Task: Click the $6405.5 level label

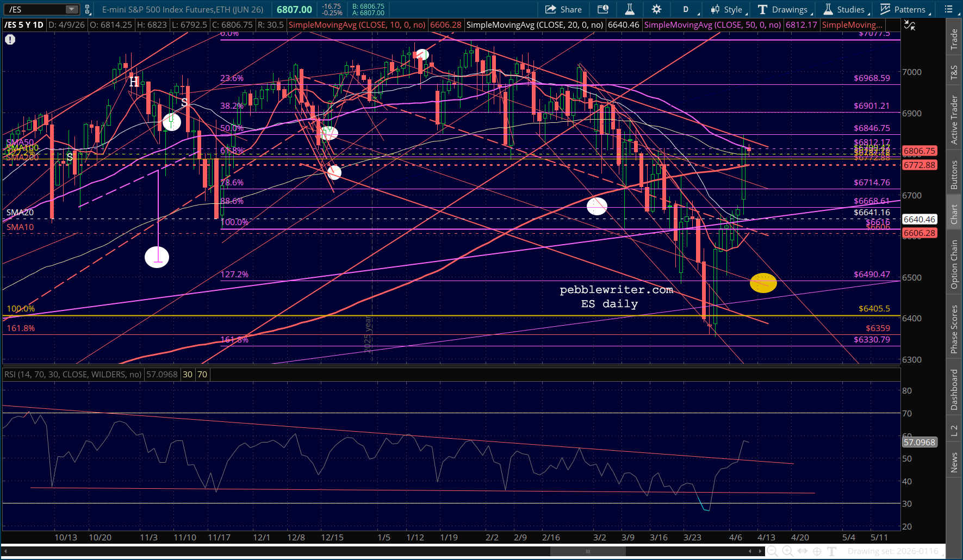Action: pos(874,309)
